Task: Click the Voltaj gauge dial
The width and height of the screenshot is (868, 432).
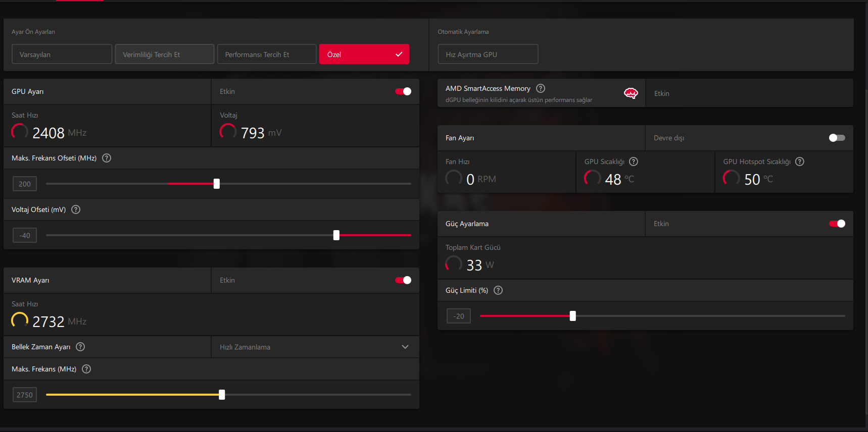Action: coord(228,132)
